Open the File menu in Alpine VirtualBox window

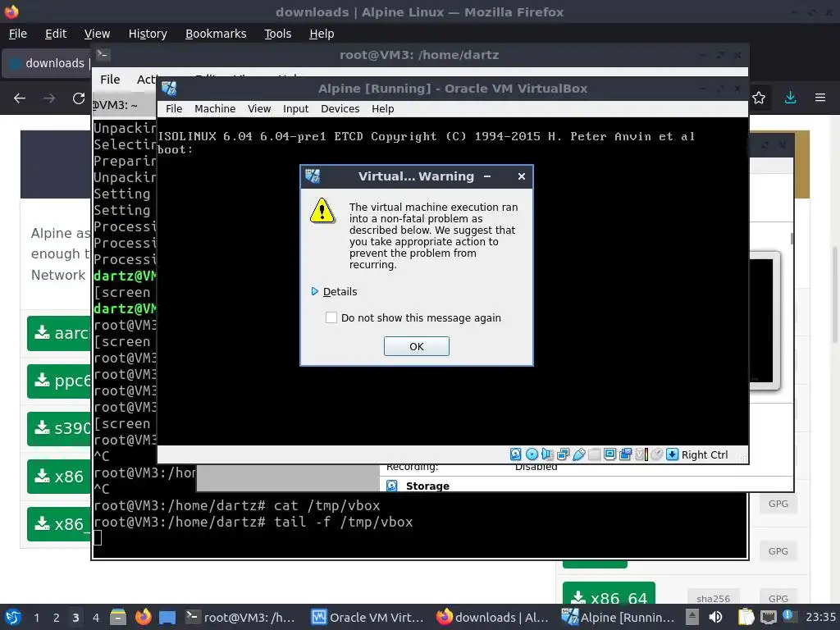[x=174, y=109]
